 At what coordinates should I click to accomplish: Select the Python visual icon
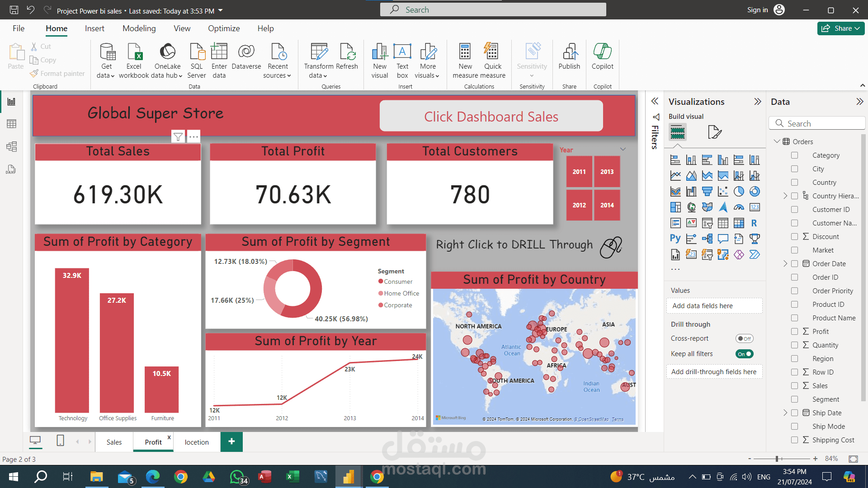point(675,239)
